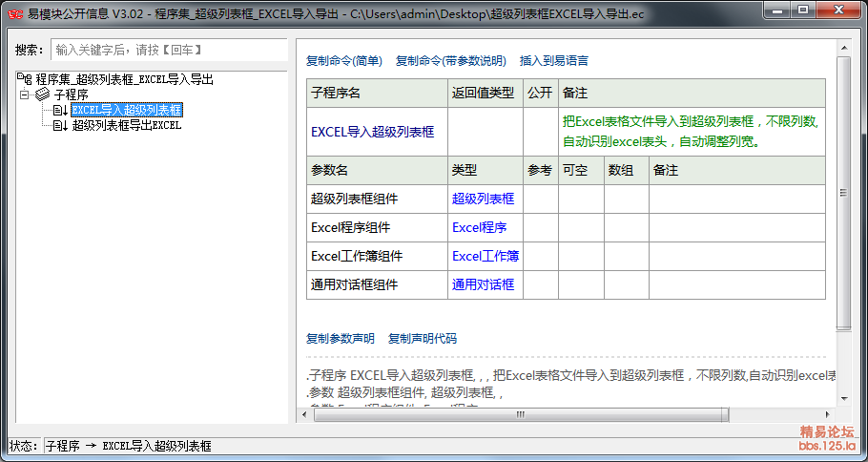
Task: Collapse the 子程序 tree node
Action: pos(24,94)
